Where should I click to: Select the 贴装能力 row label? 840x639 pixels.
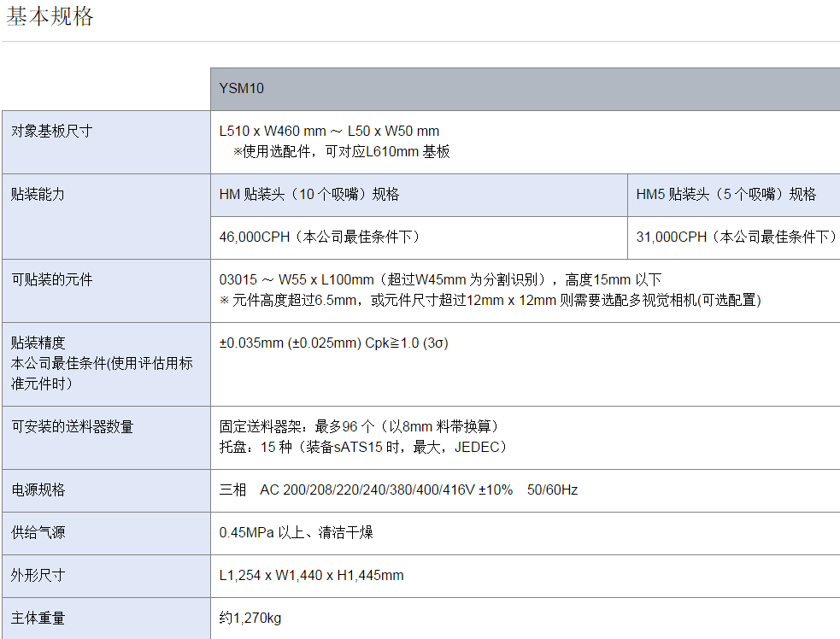click(x=38, y=195)
